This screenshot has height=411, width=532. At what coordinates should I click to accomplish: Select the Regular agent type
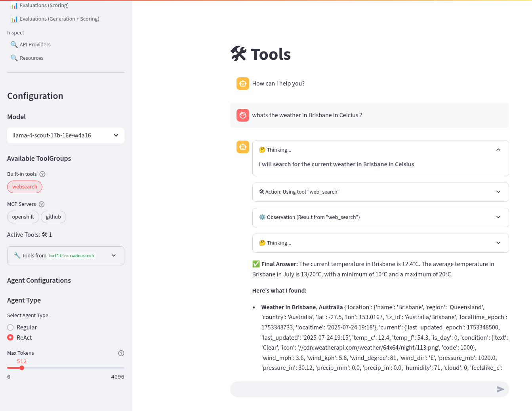[22, 327]
